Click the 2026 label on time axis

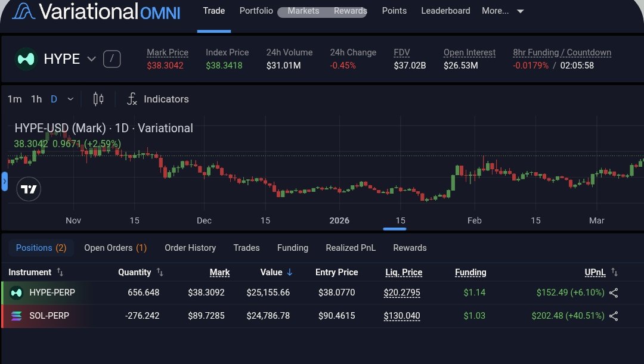pos(339,220)
